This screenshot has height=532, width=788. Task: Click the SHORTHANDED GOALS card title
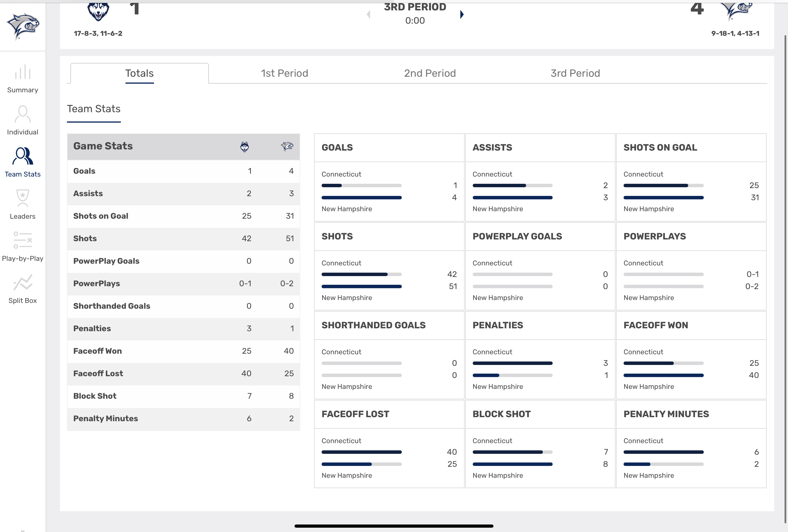click(373, 325)
